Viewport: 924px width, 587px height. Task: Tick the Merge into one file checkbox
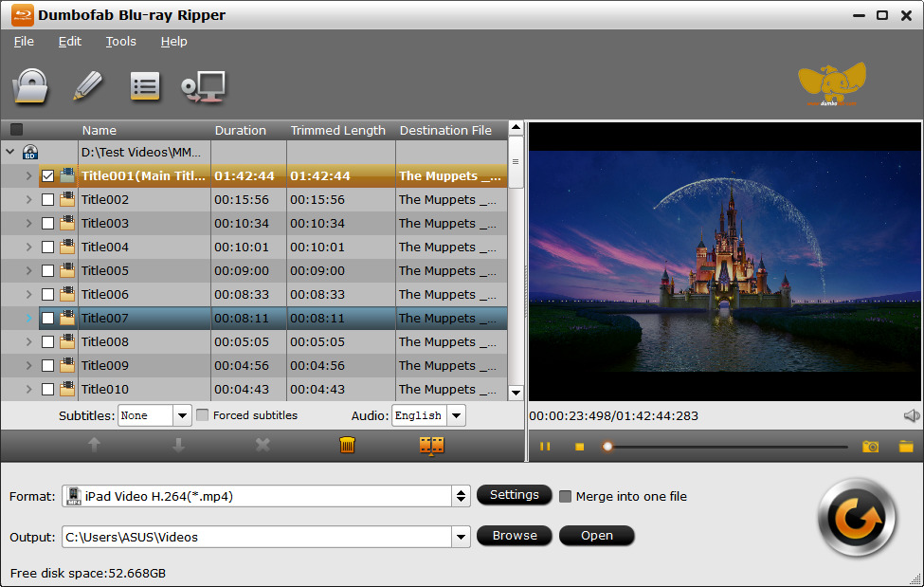[565, 496]
